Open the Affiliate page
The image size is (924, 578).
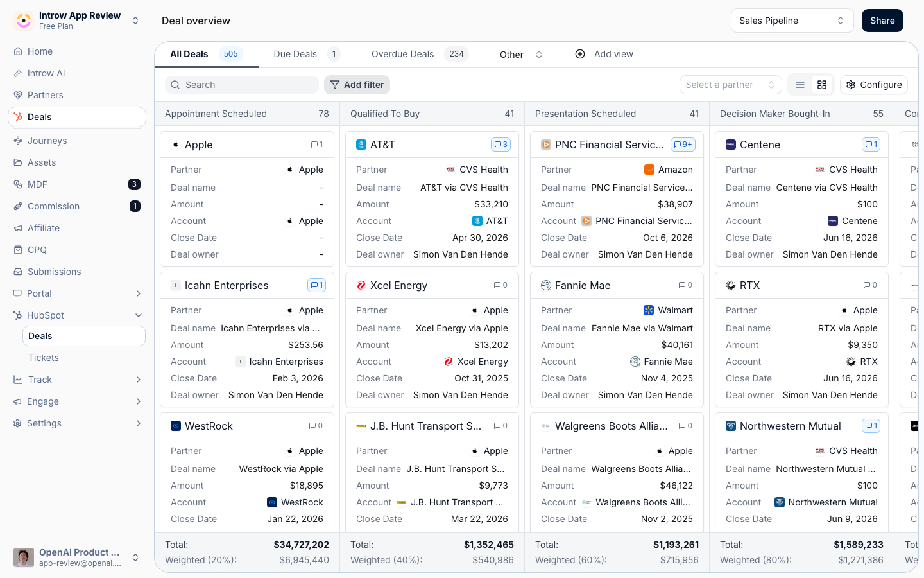click(x=77, y=228)
